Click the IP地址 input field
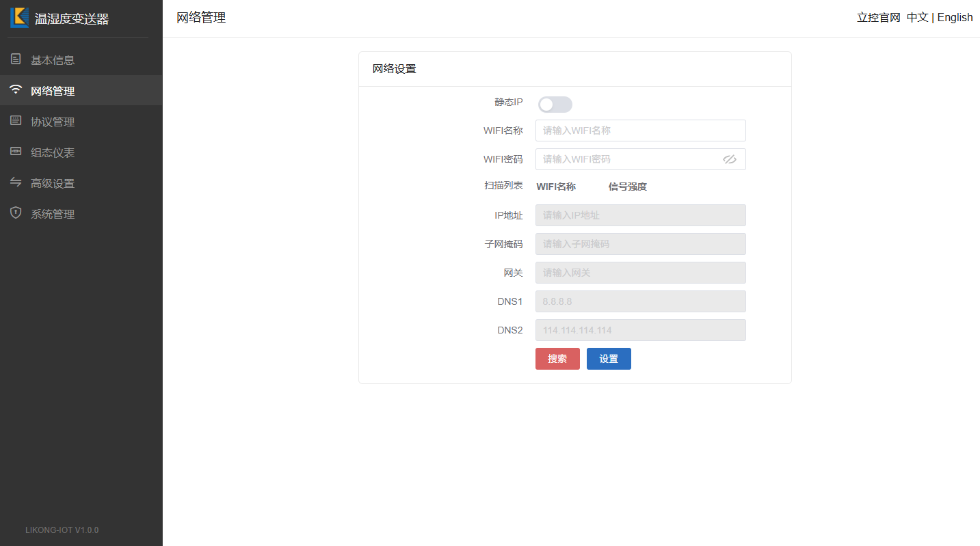980x546 pixels. click(640, 215)
